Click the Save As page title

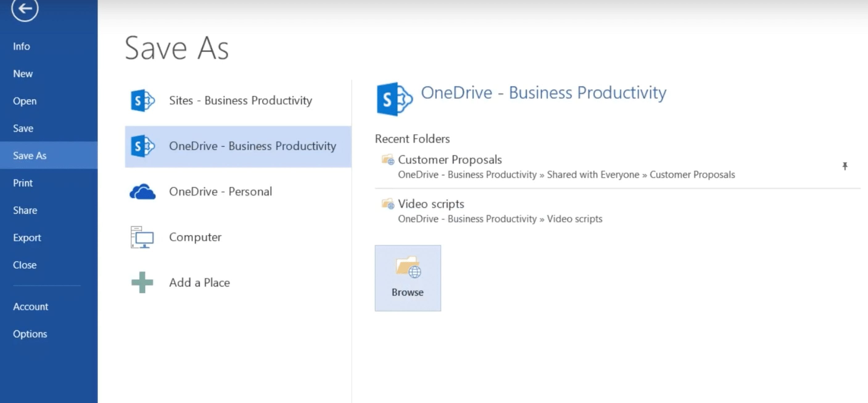177,48
